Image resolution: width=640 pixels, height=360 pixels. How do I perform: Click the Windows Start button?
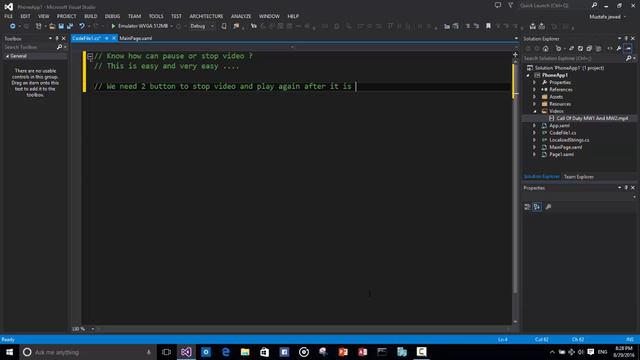coord(9,352)
